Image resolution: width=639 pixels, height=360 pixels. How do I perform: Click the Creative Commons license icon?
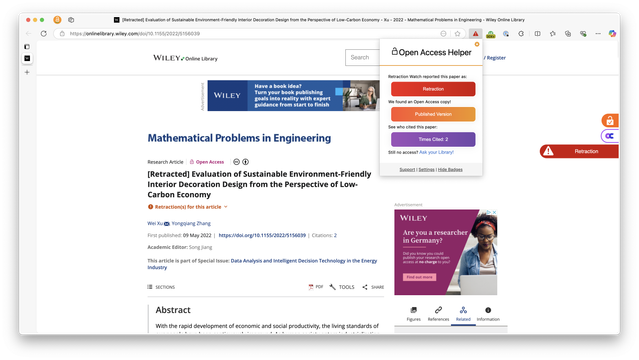pos(236,162)
